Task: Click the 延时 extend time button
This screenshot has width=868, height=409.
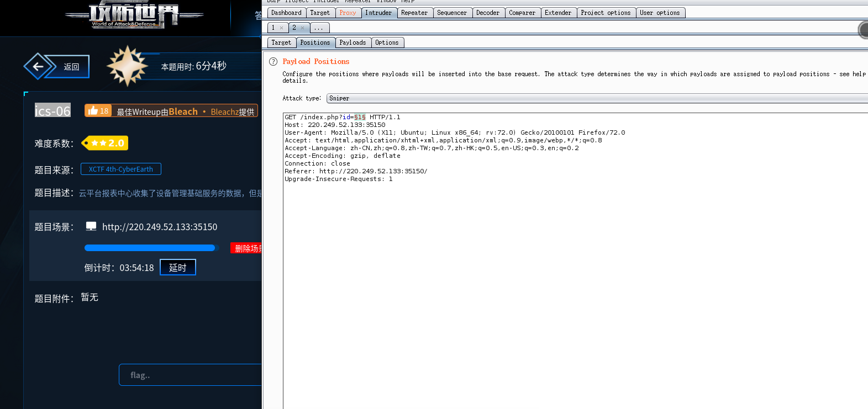Action: click(x=178, y=267)
